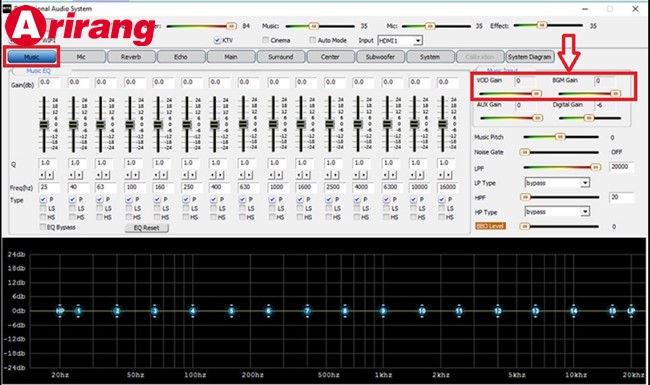Switch to the Mic tab
This screenshot has width=650, height=385.
click(x=81, y=57)
